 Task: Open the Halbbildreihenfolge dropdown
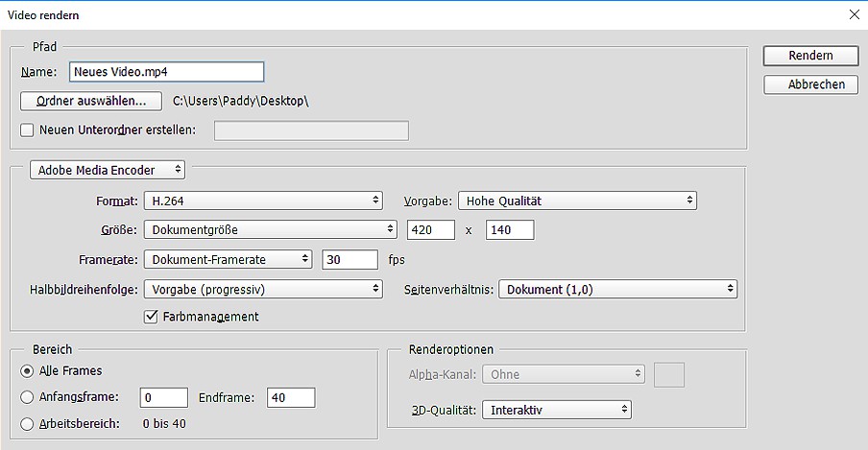(x=263, y=289)
